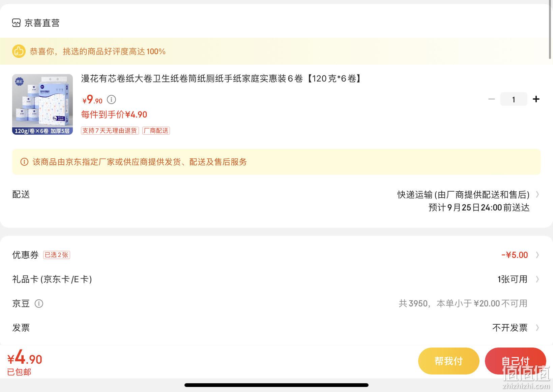Click the 京喜直营 store name

tap(42, 23)
